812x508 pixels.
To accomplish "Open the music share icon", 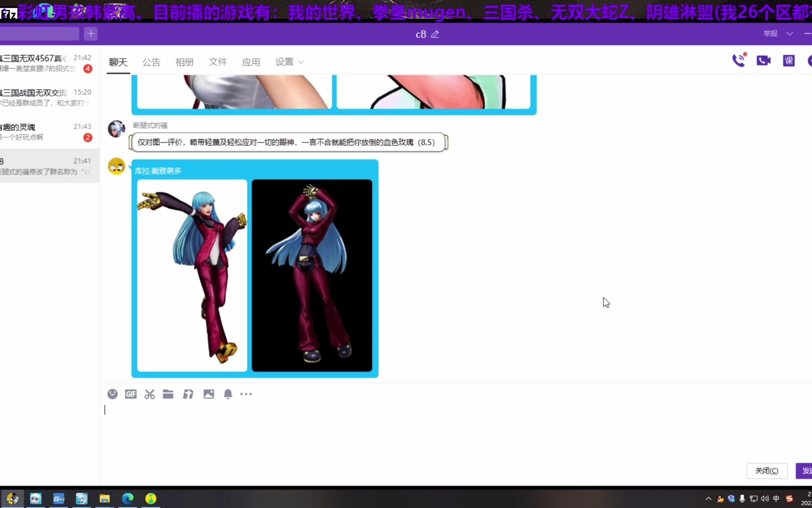I will [188, 394].
